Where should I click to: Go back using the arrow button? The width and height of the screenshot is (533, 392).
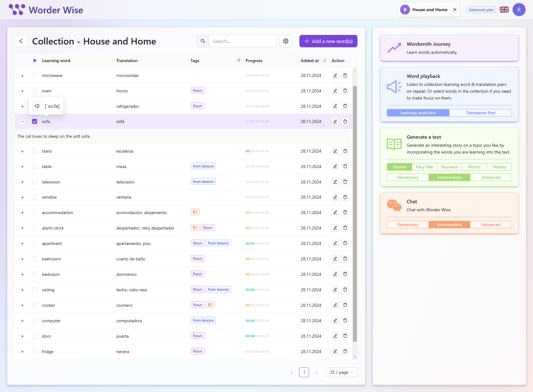tap(21, 41)
